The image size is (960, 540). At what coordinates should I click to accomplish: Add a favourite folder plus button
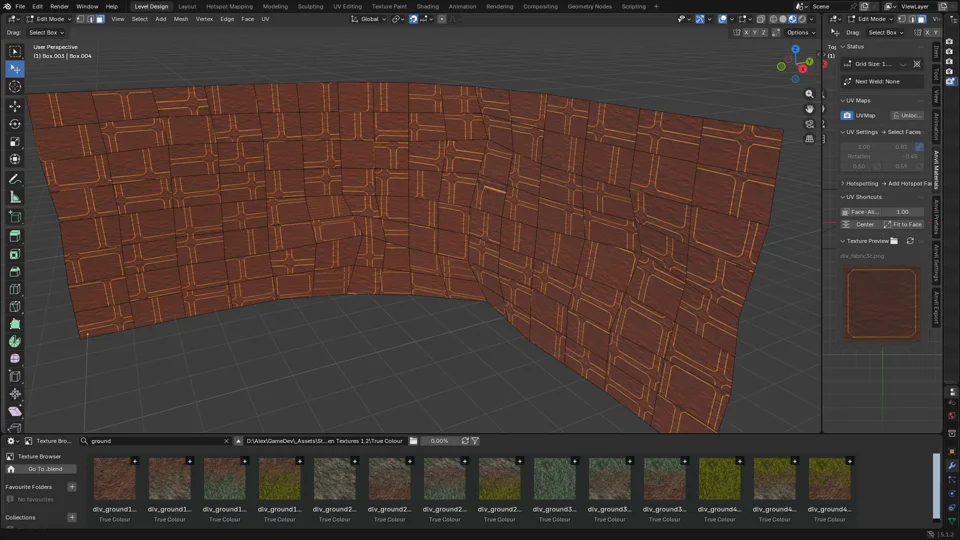coord(72,487)
